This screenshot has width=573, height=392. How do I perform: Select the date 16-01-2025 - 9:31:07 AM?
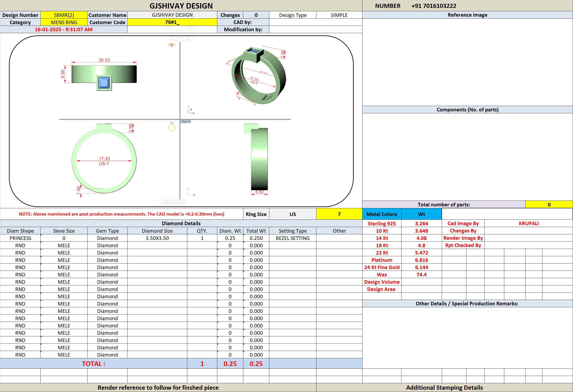coord(64,29)
